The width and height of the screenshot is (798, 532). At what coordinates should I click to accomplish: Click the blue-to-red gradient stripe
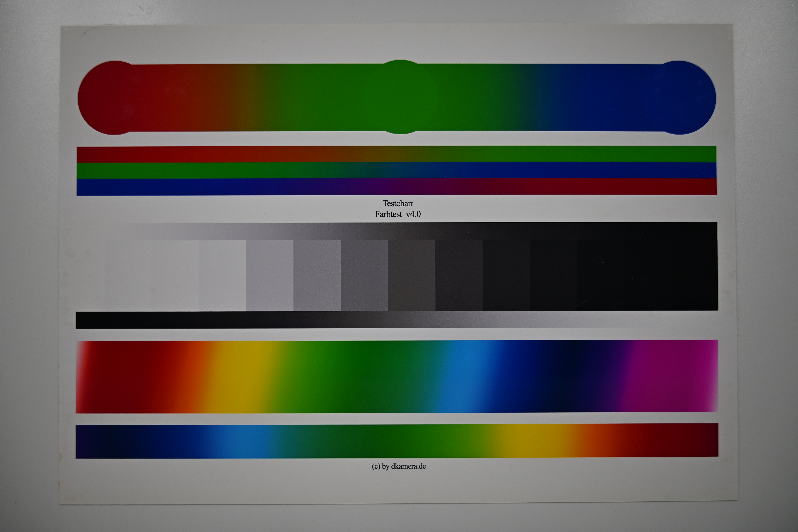coord(397,187)
